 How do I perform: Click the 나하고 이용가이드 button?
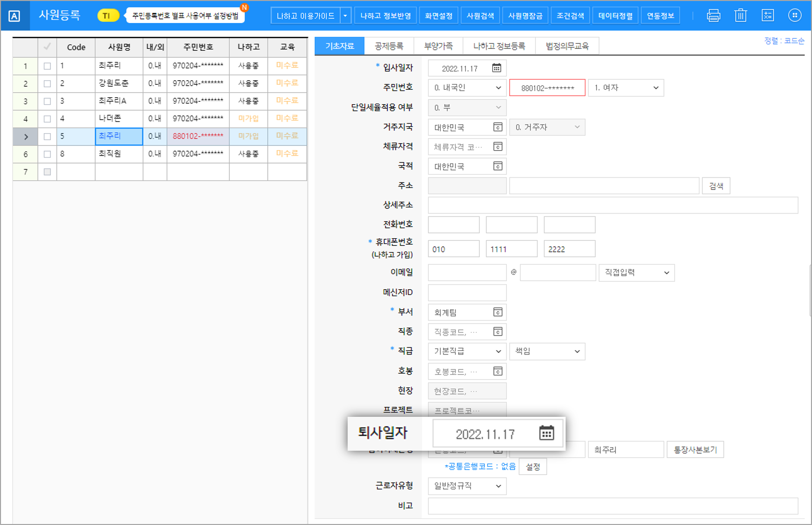pyautogui.click(x=306, y=16)
